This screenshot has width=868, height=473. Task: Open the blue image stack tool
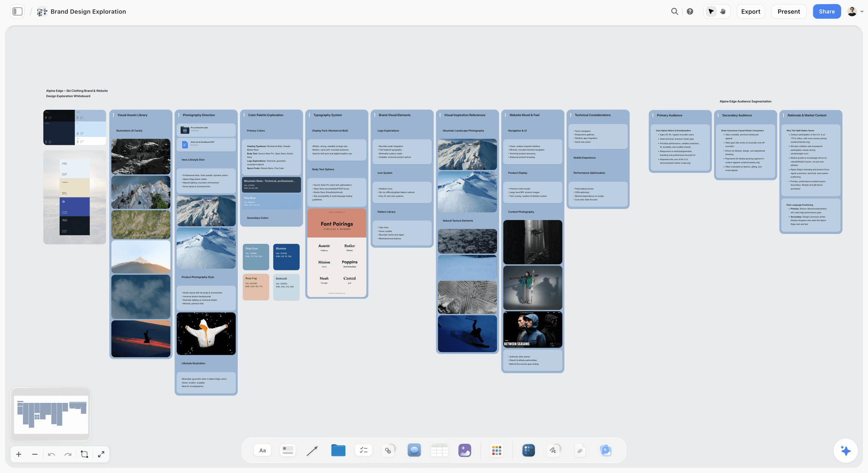coord(606,451)
